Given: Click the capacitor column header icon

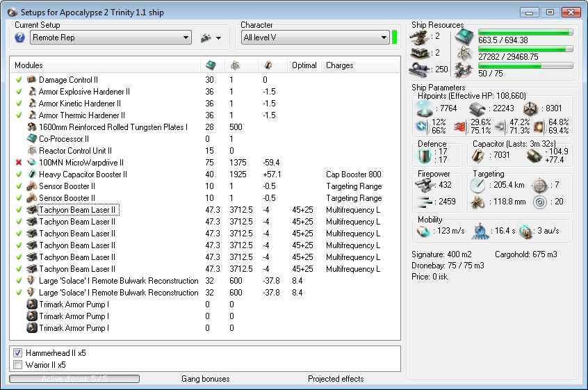Looking at the screenshot, I should click(268, 65).
